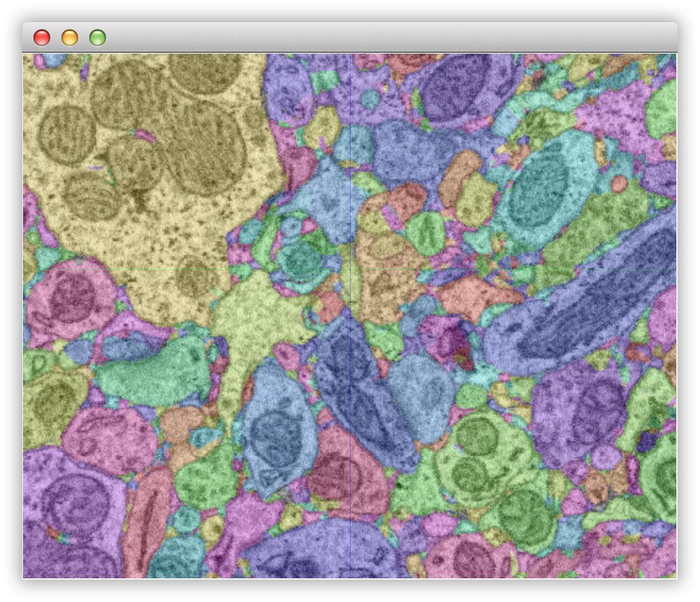Click the red close window button
The height and width of the screenshot is (602, 700).
point(42,38)
